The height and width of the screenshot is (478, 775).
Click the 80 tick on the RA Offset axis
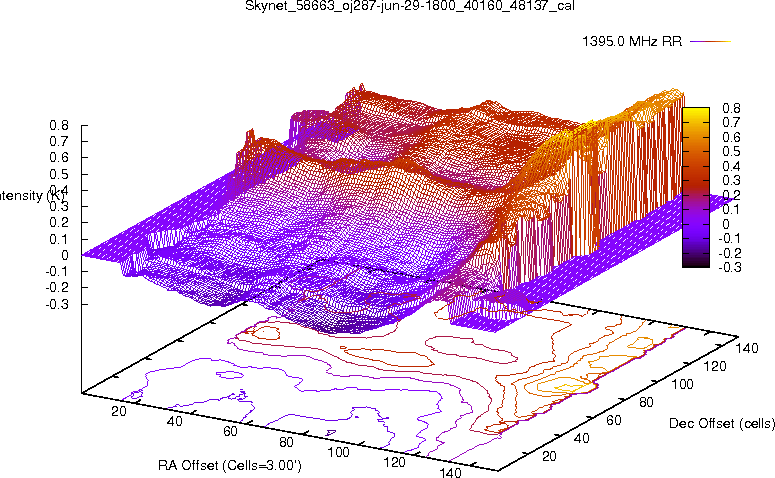click(x=287, y=442)
